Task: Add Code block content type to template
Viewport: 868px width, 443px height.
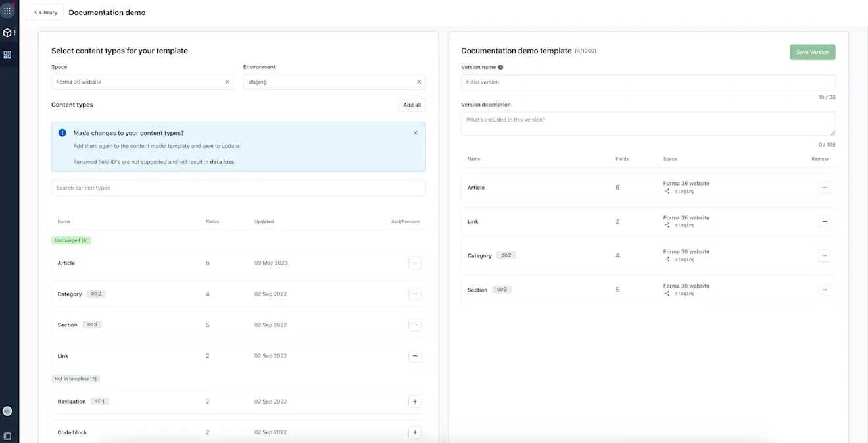Action: (414, 432)
